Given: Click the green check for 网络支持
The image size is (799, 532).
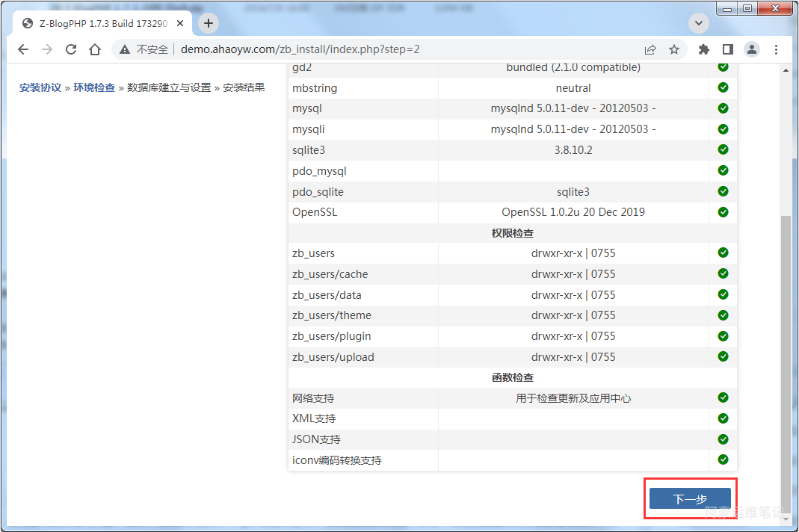Looking at the screenshot, I should [x=723, y=398].
